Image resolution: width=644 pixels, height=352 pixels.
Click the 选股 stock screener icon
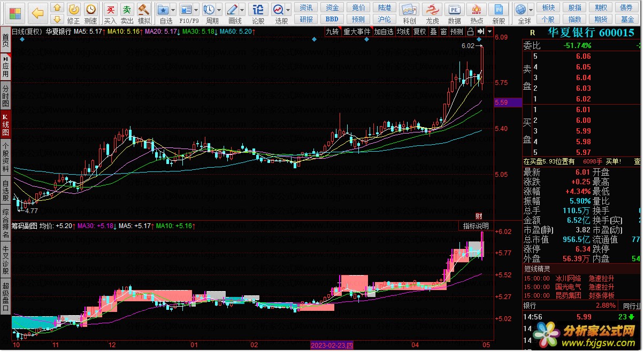point(279,10)
